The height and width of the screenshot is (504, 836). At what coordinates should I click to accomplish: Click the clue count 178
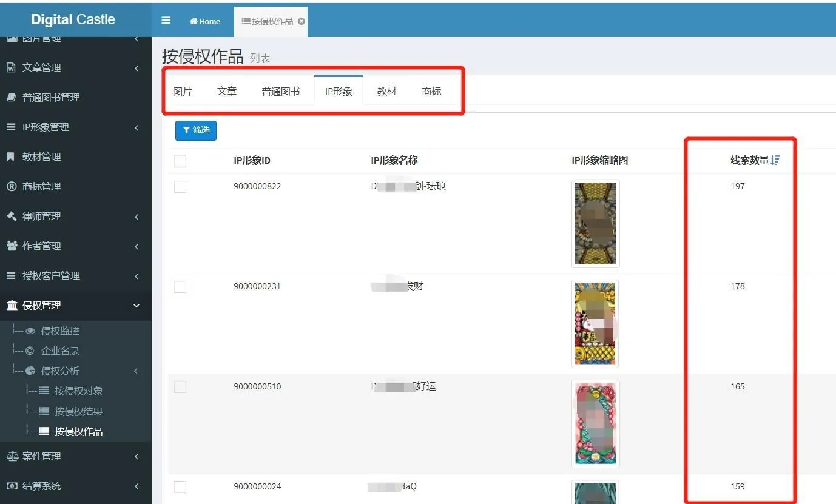(738, 286)
